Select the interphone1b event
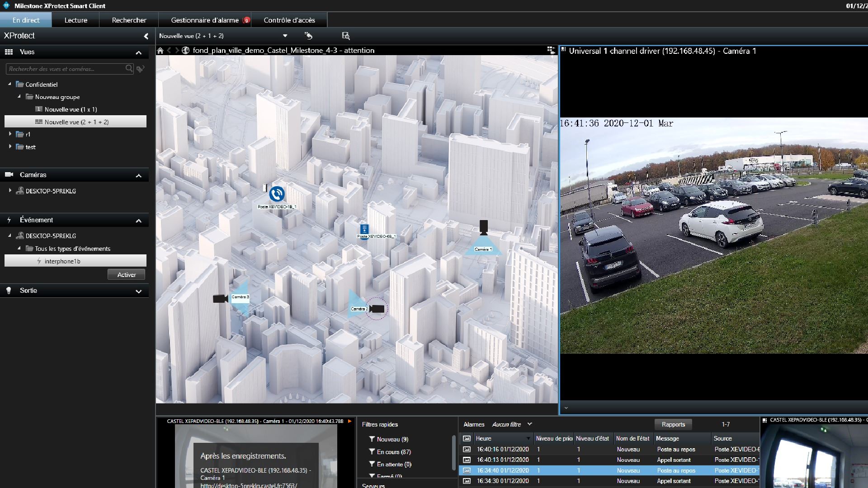 click(75, 261)
